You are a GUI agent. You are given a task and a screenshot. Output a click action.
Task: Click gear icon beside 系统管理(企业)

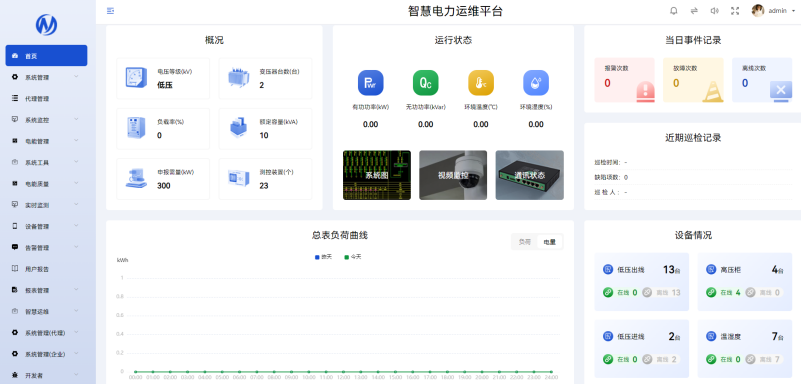(15, 353)
